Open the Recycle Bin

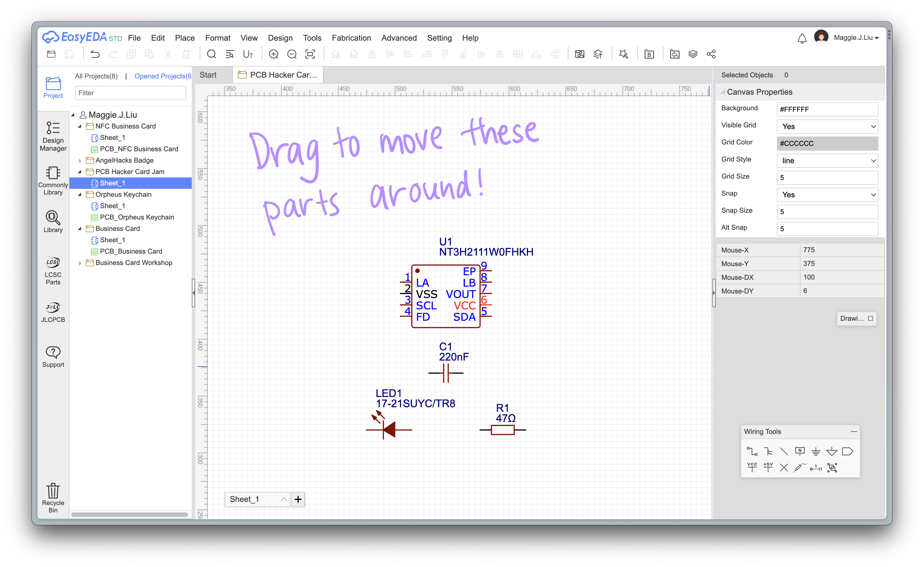[53, 498]
